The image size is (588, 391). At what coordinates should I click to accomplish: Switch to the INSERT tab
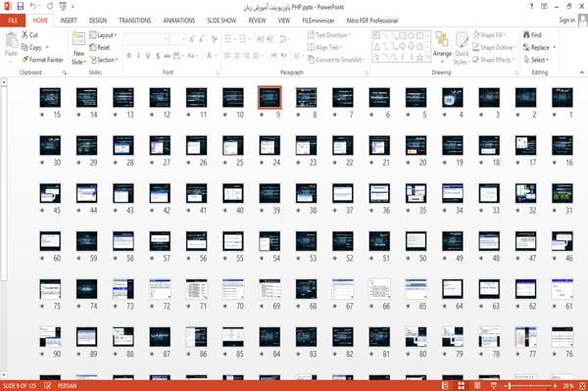point(69,21)
